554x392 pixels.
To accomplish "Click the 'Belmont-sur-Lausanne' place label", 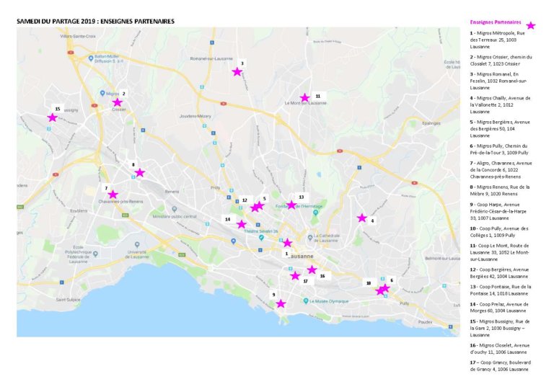I will pyautogui.click(x=442, y=259).
